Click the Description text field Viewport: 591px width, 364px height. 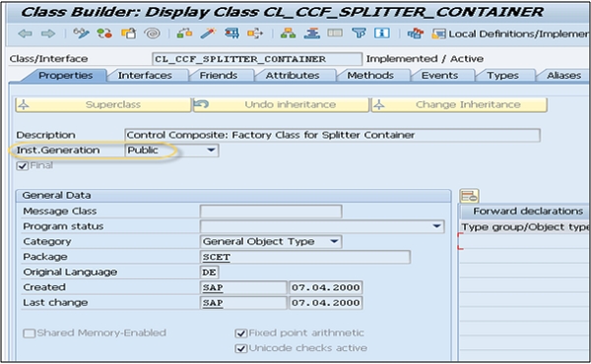coord(332,135)
